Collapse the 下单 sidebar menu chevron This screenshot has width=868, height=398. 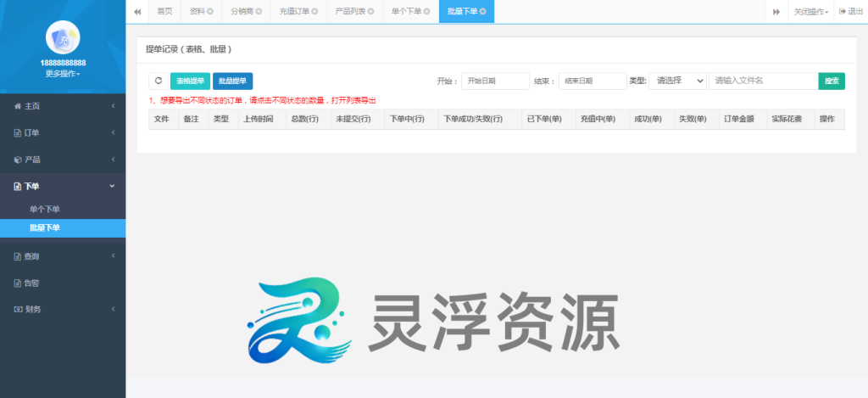pyautogui.click(x=113, y=186)
